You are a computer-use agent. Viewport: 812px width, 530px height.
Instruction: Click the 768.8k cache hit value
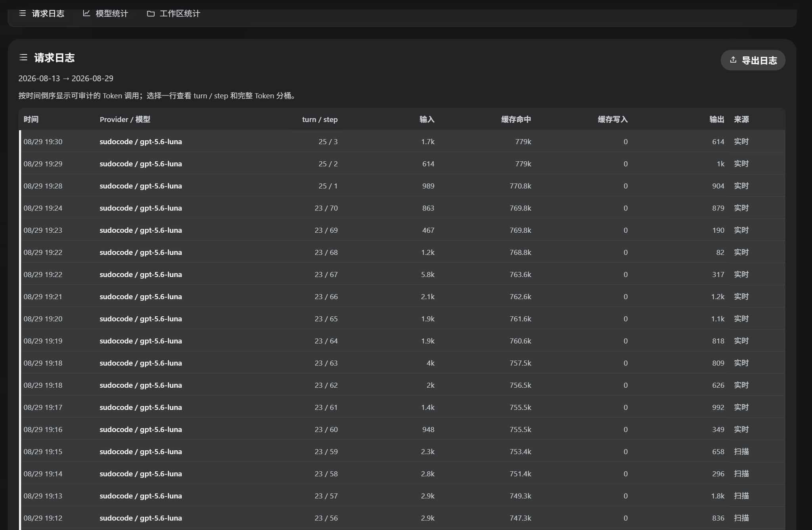point(520,253)
